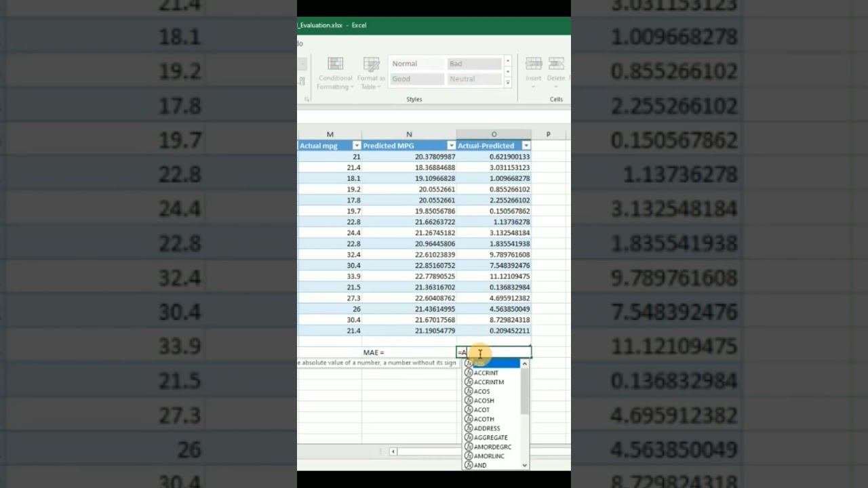Image resolution: width=868 pixels, height=488 pixels.
Task: Click the active formula cell containing =A
Action: coord(494,352)
